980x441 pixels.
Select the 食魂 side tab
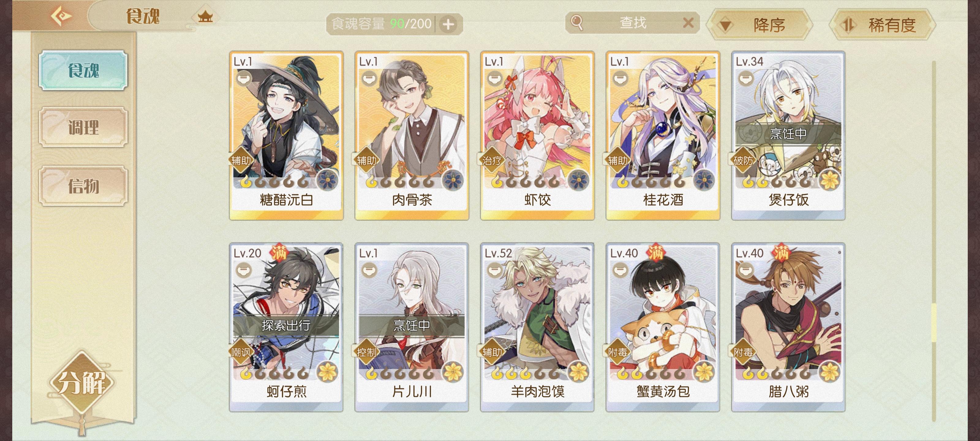tap(83, 70)
